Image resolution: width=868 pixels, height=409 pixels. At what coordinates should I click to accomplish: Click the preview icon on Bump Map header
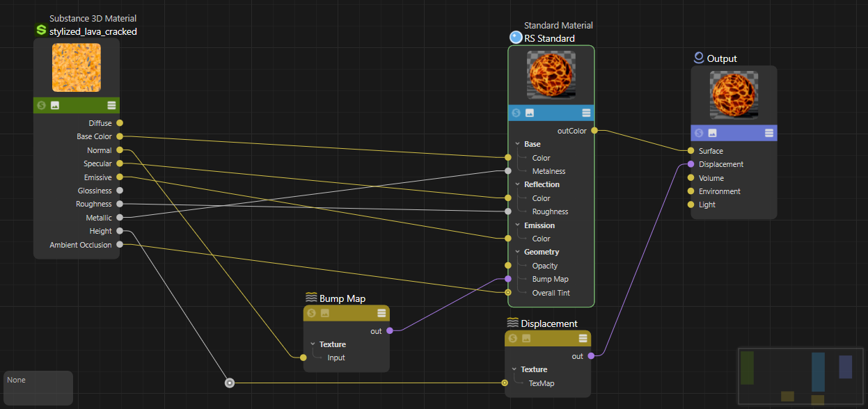click(324, 313)
